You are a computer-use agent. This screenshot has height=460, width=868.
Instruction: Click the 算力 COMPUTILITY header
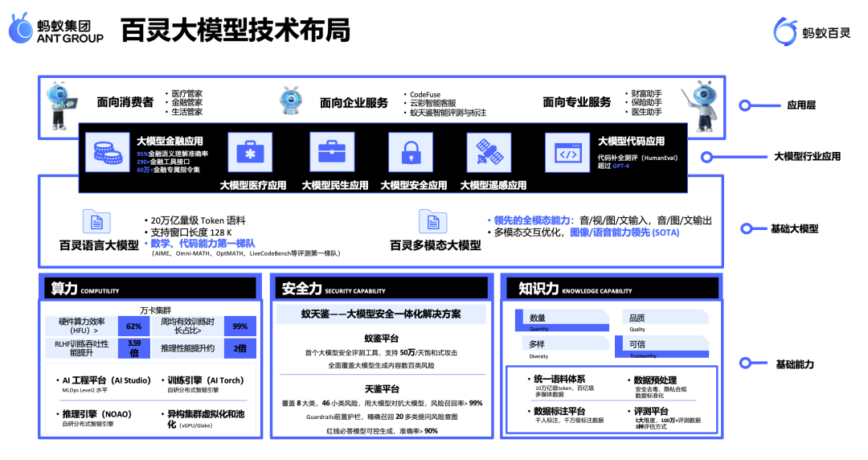[x=150, y=288]
